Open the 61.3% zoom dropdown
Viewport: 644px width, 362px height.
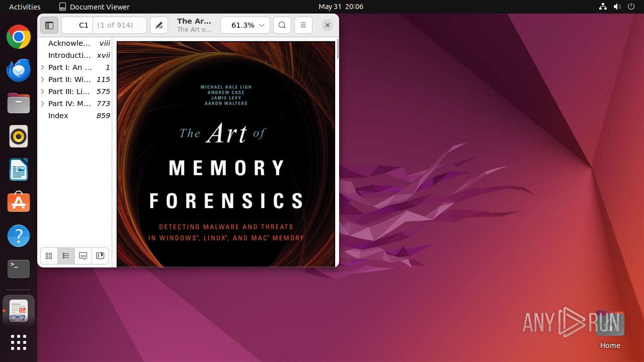245,25
